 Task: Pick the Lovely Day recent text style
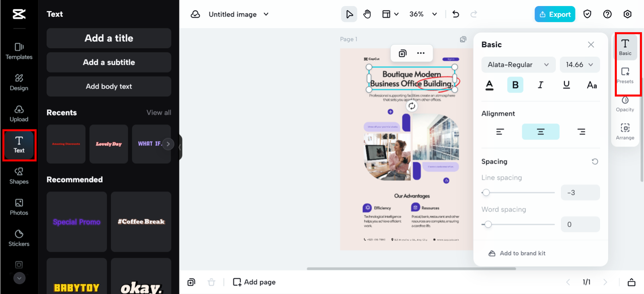[x=109, y=144]
